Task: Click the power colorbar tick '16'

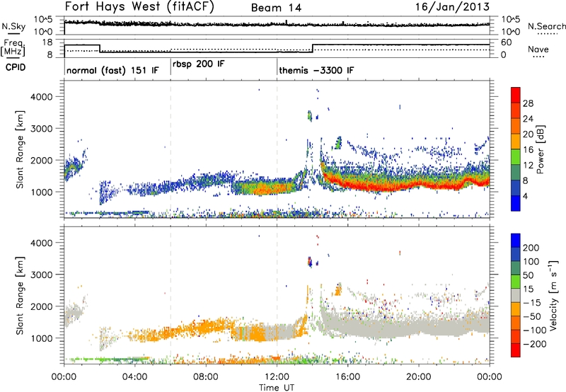Action: (528, 150)
